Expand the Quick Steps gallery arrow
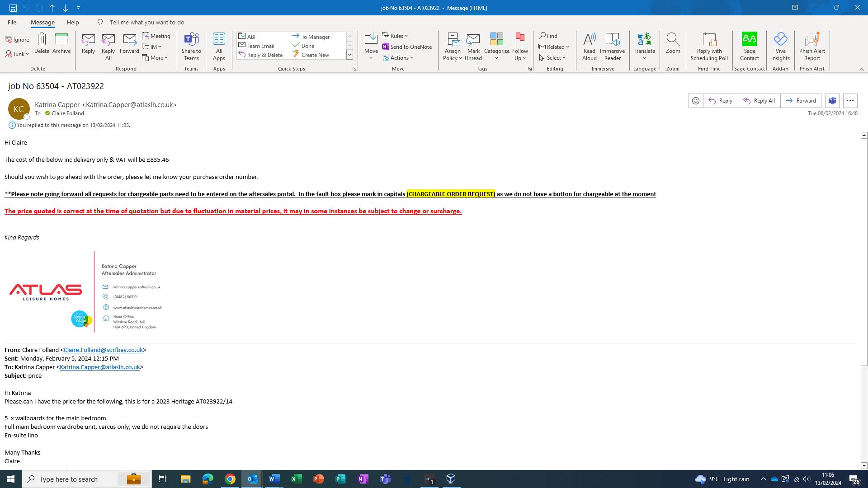868x488 pixels. [x=349, y=55]
